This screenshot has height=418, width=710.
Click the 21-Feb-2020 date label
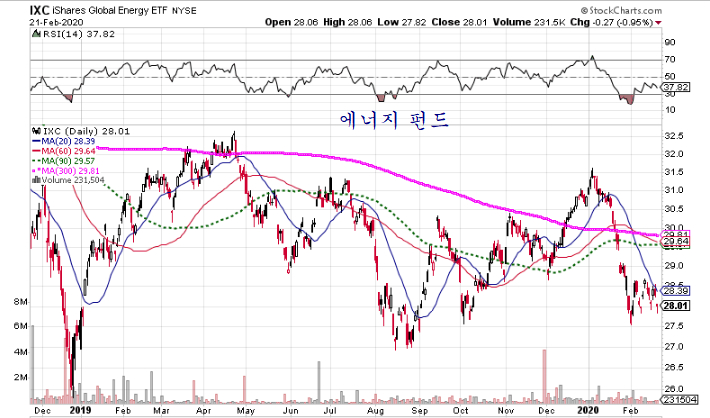coord(57,22)
